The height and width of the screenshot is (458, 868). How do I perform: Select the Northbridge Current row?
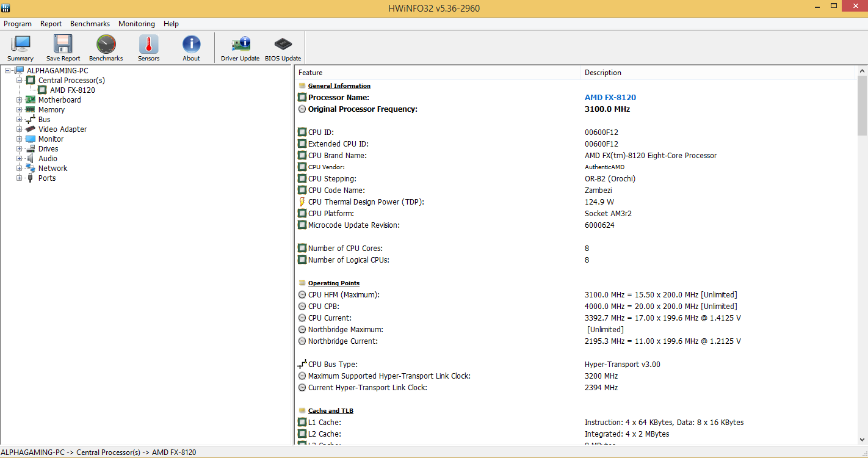pos(576,341)
